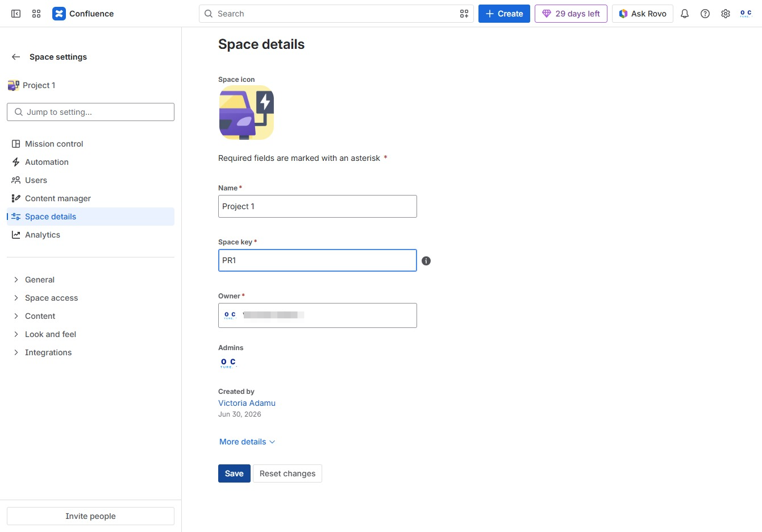
Task: Click the Mission control icon
Action: click(16, 144)
